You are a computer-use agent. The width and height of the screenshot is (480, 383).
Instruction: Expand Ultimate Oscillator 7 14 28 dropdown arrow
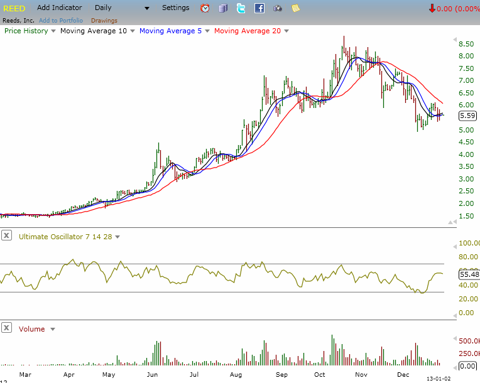(117, 237)
